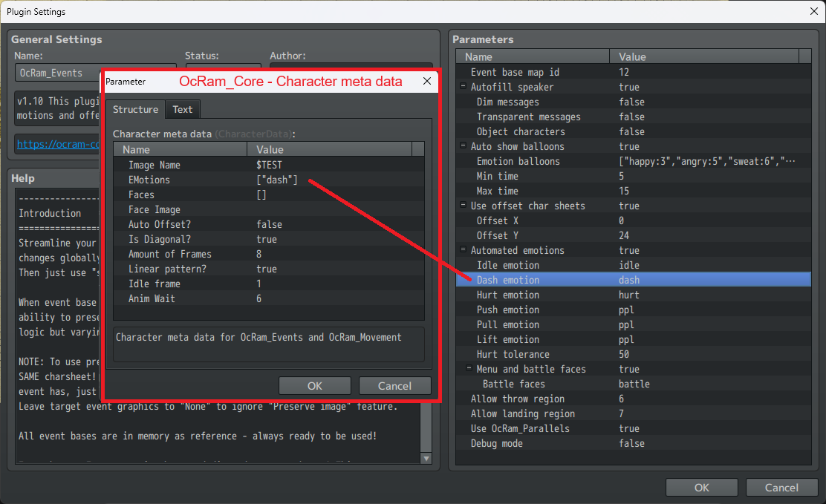Screen dimensions: 826x504
Task: Select the Image Name row
Action: click(269, 165)
